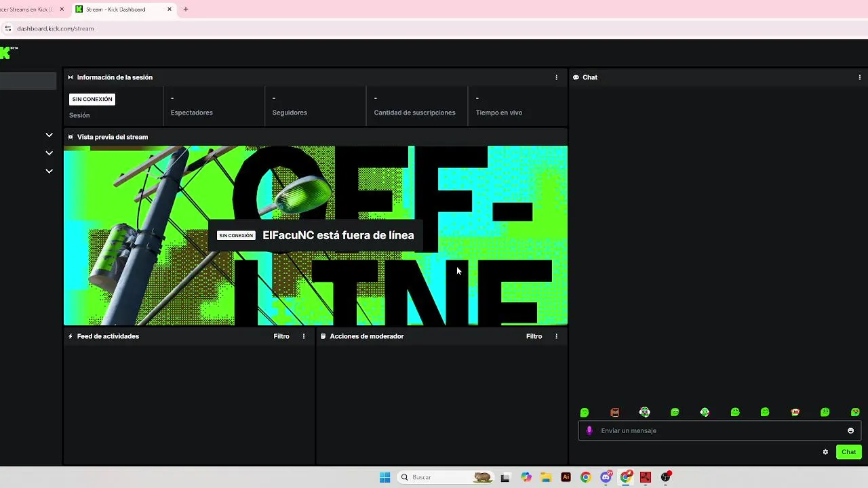Click the Vista previa del stream panel icon
Screen dimensions: 868x488
71,137
